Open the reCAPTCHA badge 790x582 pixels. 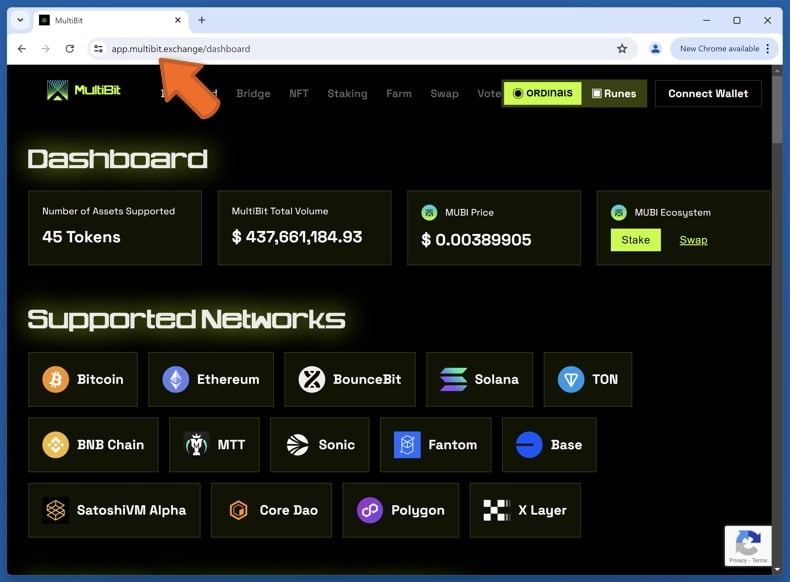pyautogui.click(x=748, y=546)
